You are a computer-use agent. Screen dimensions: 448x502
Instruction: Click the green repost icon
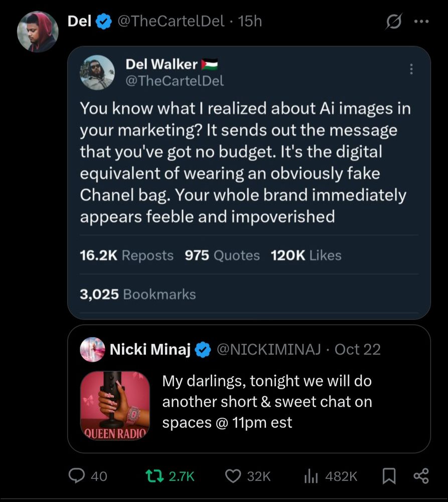[151, 476]
